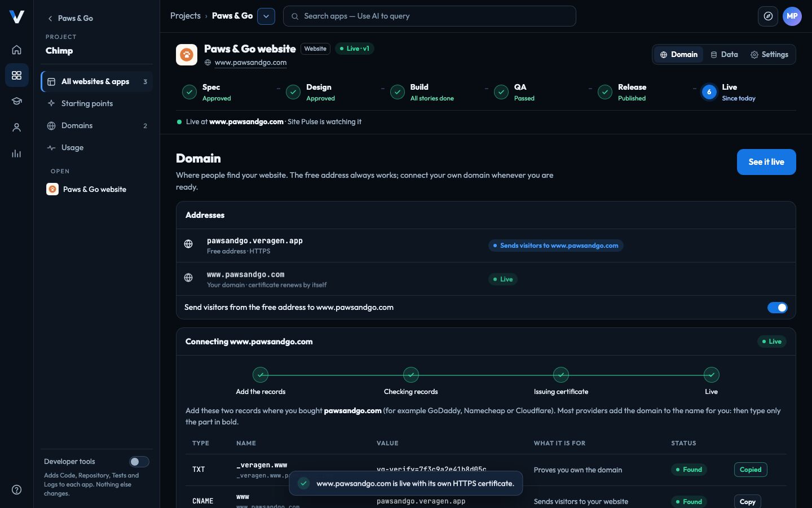This screenshot has width=812, height=508.
Task: Open Domains in sidebar
Action: [97, 125]
